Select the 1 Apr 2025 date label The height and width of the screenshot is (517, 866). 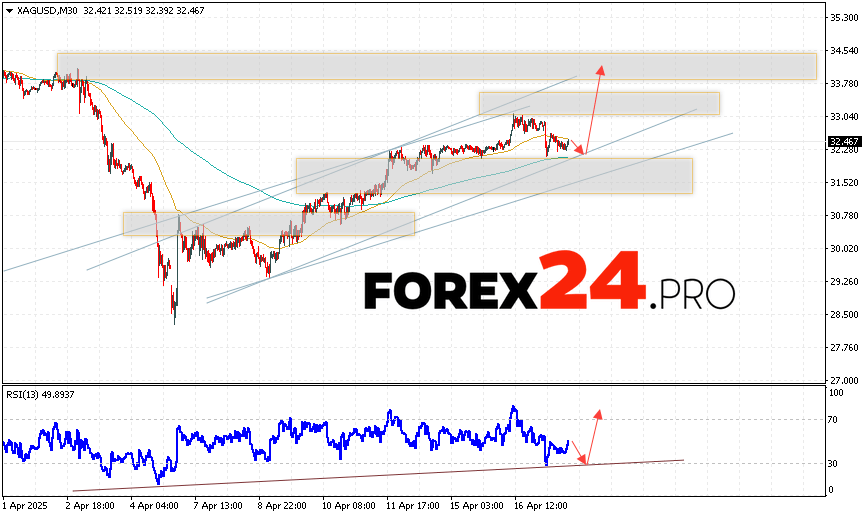coord(27,507)
